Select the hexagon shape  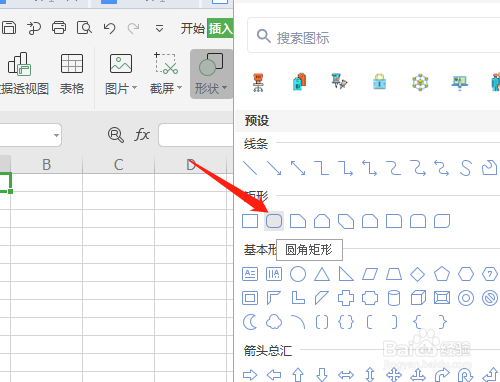point(466,274)
